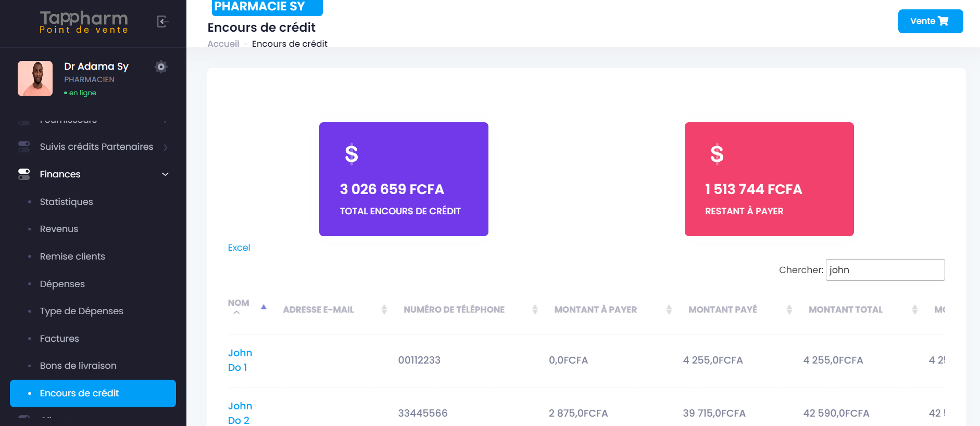Viewport: 980px width, 426px height.
Task: Click the Tappharm Point de vente logo
Action: pyautogui.click(x=84, y=22)
